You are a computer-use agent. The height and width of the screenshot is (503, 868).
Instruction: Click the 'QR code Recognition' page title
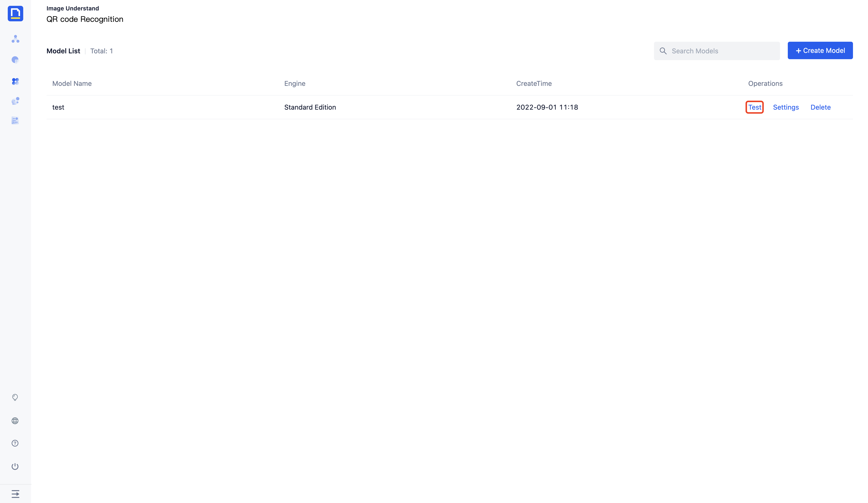[x=85, y=19]
